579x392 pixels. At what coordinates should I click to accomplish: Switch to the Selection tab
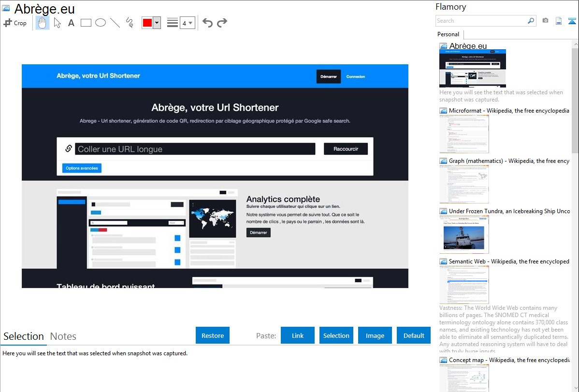click(x=24, y=336)
